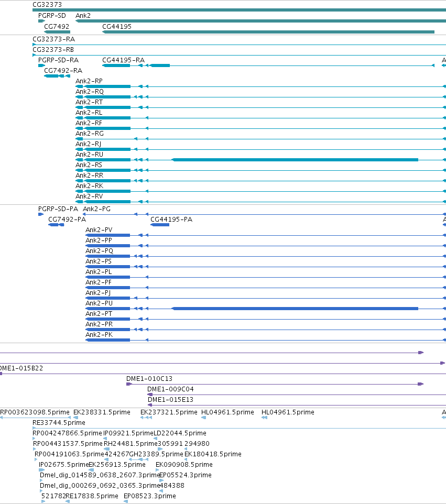The width and height of the screenshot is (446, 504).
Task: Click the RE17838.5prime EST label
Action: (x=92, y=496)
